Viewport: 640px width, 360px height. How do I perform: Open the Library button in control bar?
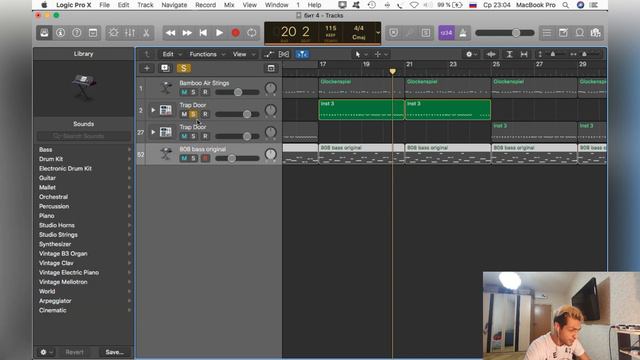(44, 33)
